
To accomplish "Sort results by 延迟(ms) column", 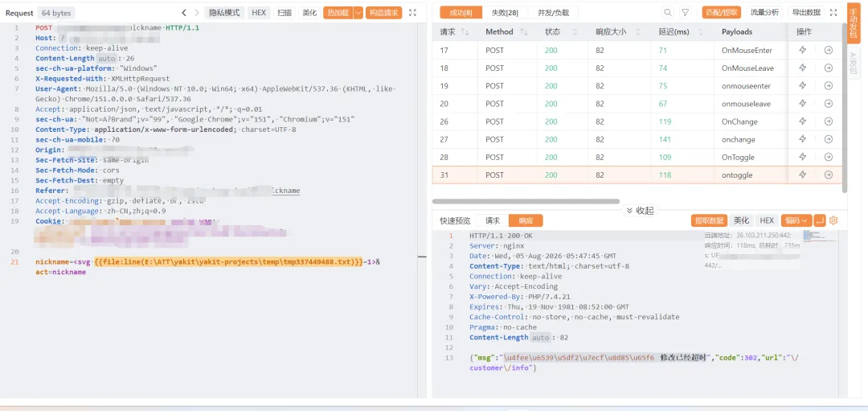I will pos(702,32).
